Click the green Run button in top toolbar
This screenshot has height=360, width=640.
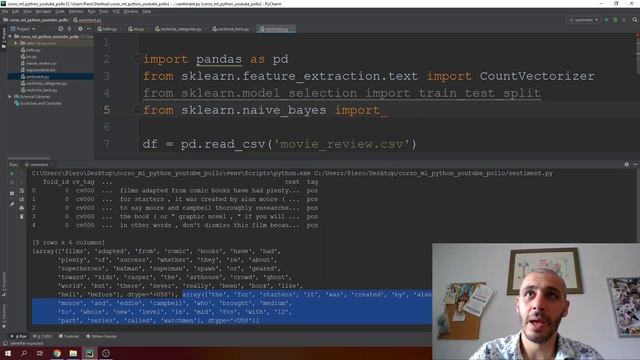(607, 20)
